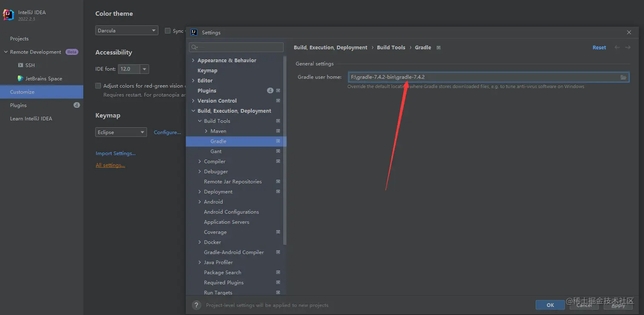Screen dimensions: 644x315
Task: Expand the Editor settings node
Action: click(x=193, y=80)
